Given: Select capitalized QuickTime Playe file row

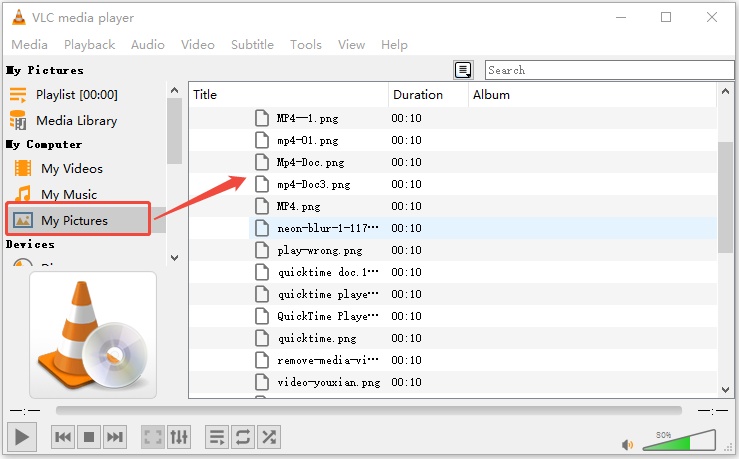Looking at the screenshot, I should 453,316.
